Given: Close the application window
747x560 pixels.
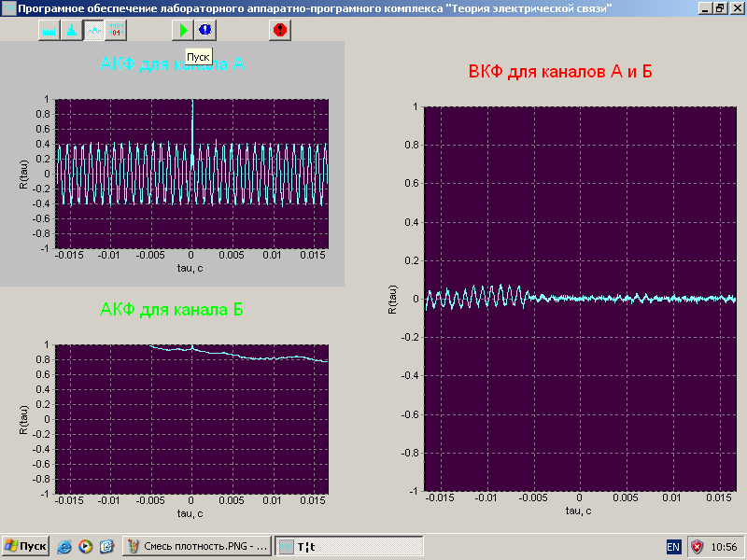Looking at the screenshot, I should coord(737,8).
